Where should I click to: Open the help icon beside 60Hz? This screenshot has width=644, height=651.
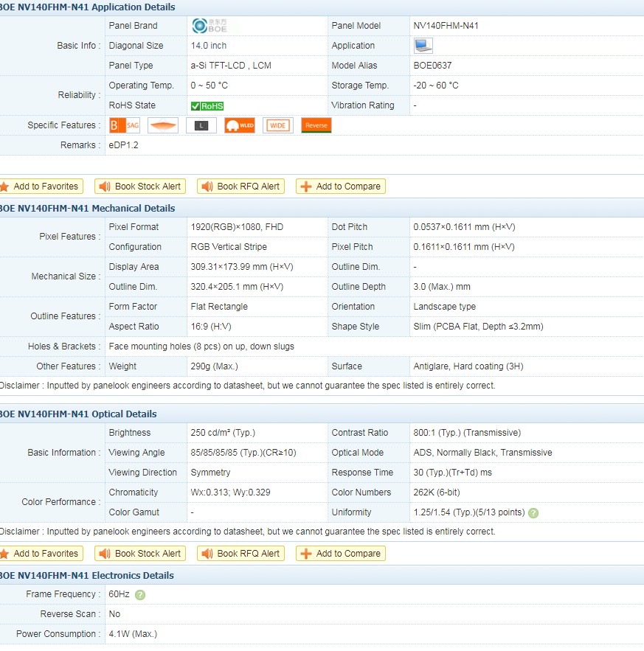tap(140, 595)
